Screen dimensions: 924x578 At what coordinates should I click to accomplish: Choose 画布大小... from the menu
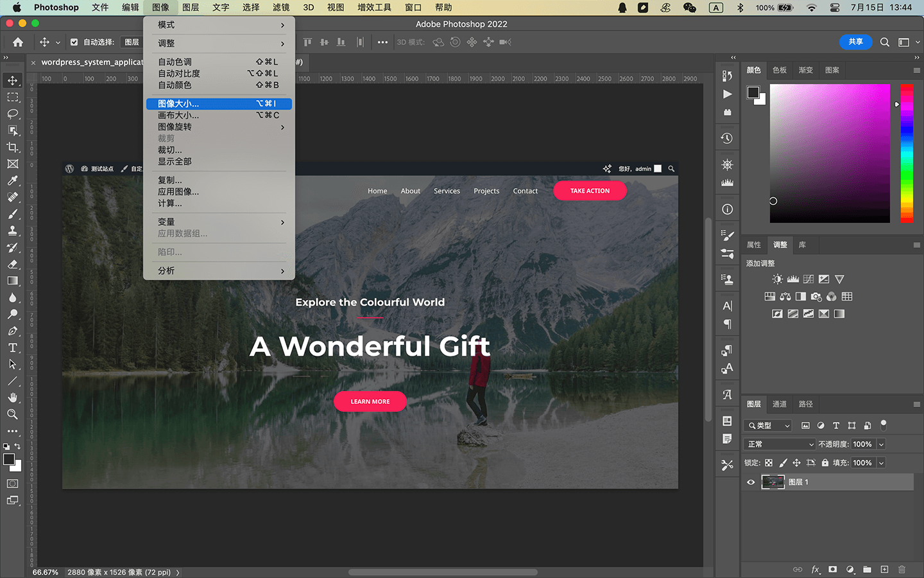[x=219, y=115]
